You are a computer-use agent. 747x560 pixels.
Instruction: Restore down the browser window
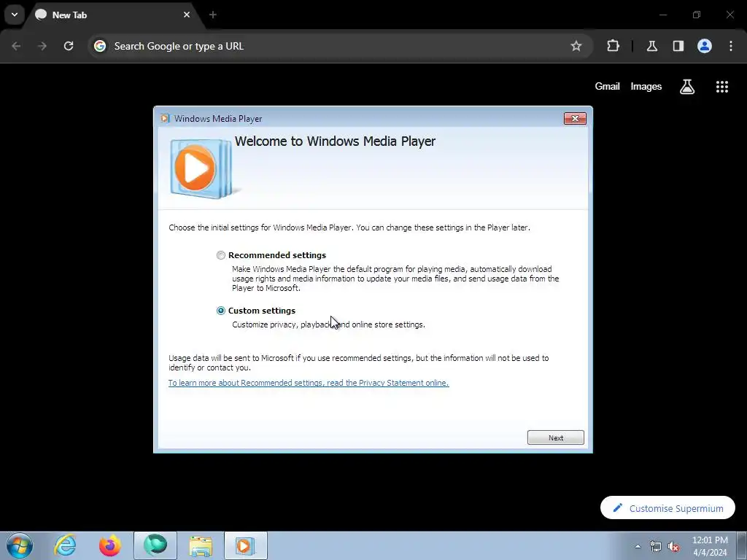697,15
